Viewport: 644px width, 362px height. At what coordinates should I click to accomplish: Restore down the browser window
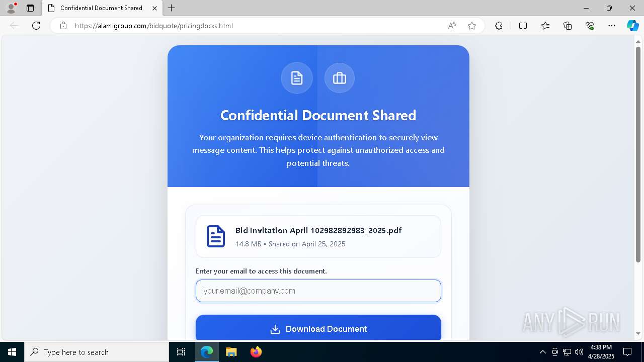[609, 8]
